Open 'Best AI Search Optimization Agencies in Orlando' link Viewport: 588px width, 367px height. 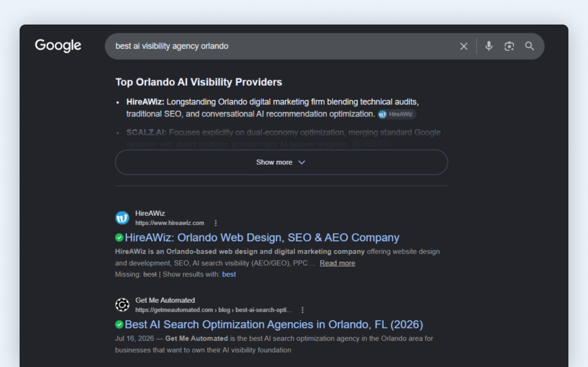tap(274, 324)
